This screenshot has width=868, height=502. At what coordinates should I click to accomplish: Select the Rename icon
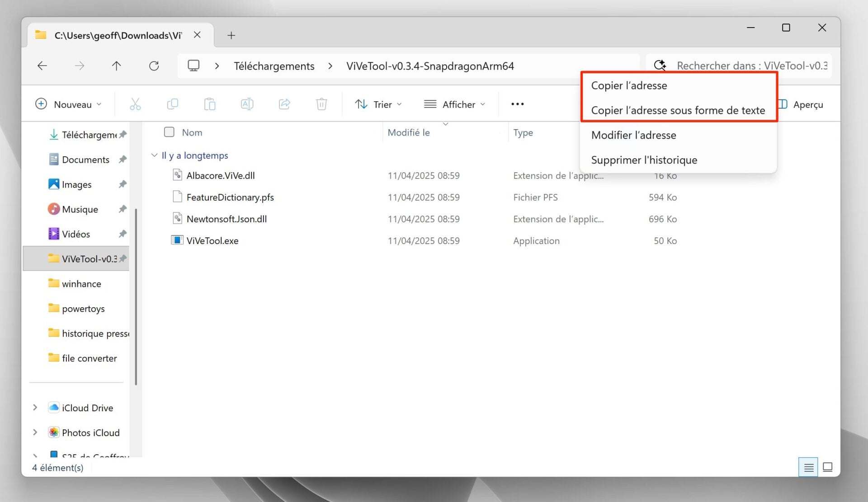point(247,104)
